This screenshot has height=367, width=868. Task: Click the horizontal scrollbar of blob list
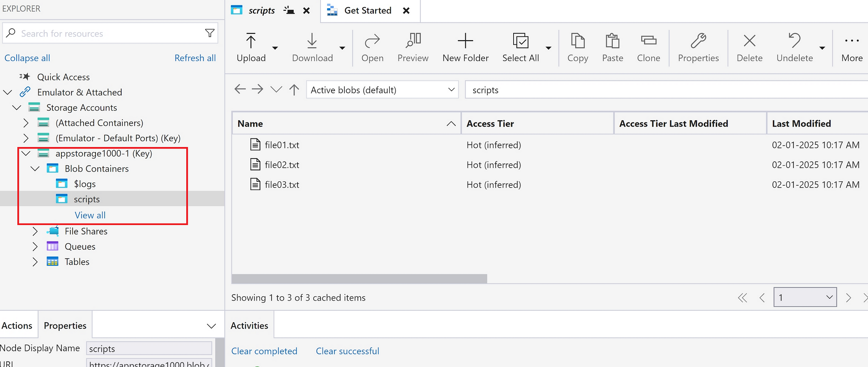(x=359, y=279)
